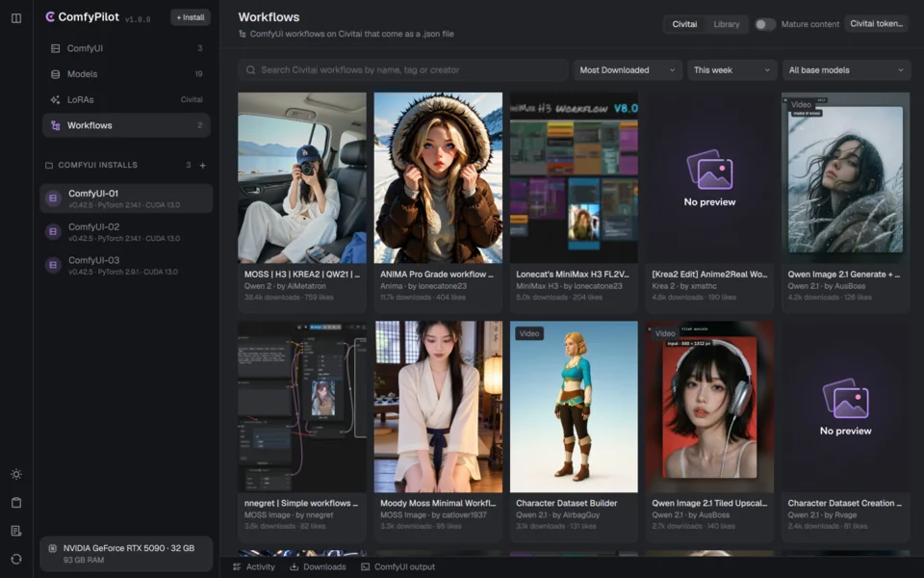Open the Character Dataset Creation No preview card

(846, 407)
